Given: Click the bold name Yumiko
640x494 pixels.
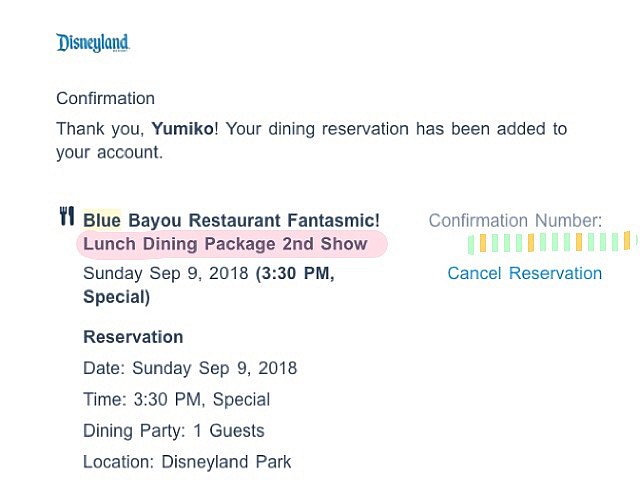Looking at the screenshot, I should (182, 129).
